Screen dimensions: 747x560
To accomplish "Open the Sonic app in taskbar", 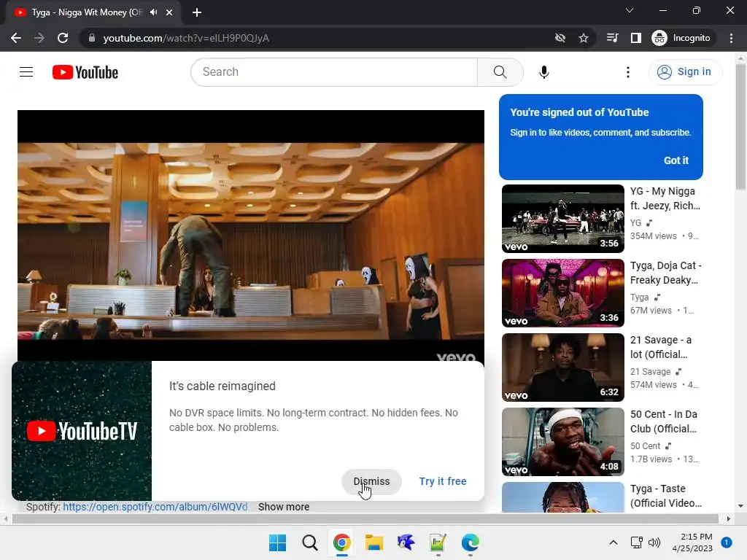I will pos(406,542).
